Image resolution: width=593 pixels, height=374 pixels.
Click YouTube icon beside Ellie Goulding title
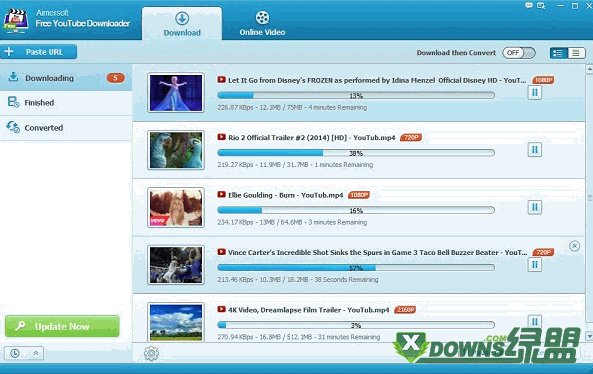point(222,195)
